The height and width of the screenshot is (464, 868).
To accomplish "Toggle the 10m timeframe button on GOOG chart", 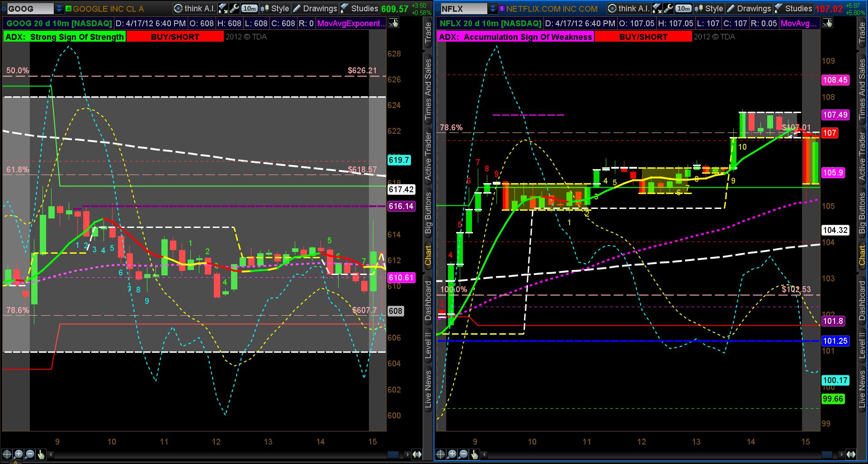I will click(249, 9).
